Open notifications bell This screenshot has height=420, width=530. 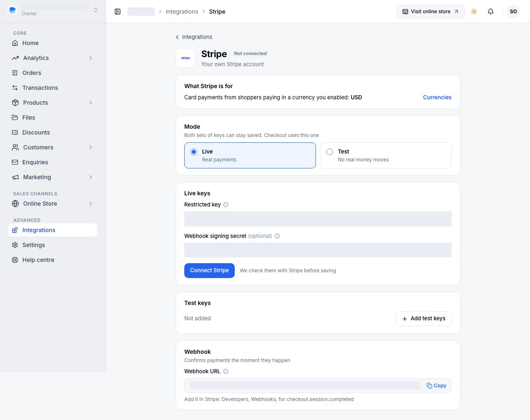pos(491,12)
